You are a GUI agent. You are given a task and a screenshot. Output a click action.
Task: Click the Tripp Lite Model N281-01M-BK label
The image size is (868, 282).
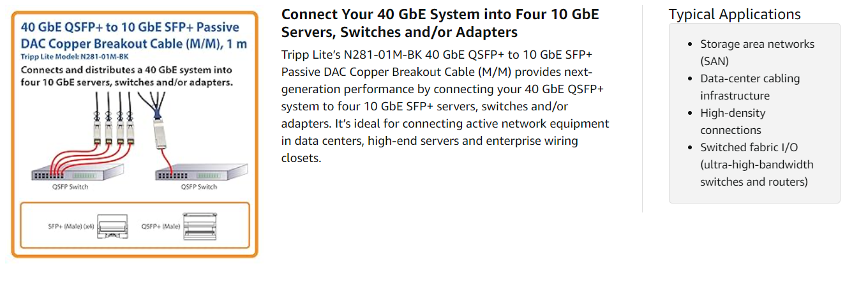[61, 57]
